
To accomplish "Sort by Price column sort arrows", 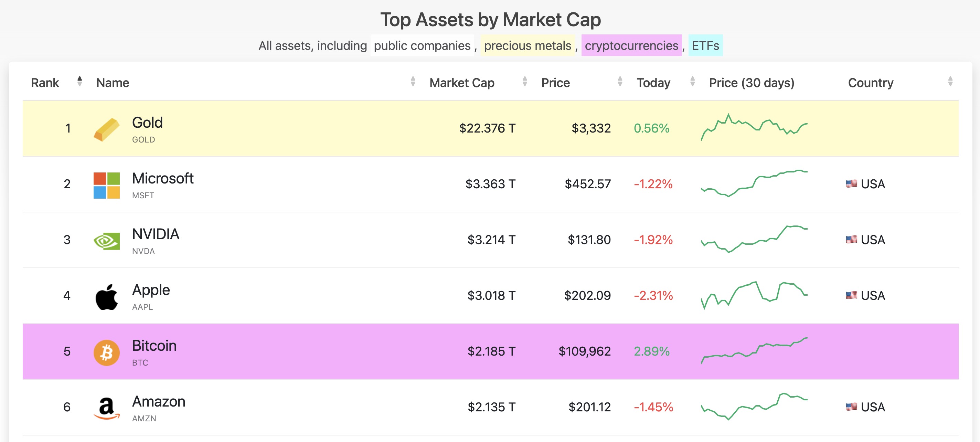I will [620, 82].
